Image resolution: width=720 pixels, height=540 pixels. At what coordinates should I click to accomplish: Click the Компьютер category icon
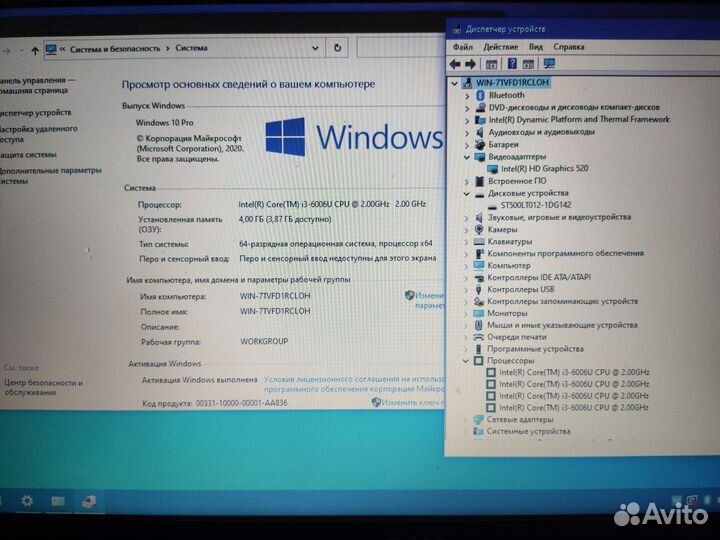pyautogui.click(x=479, y=265)
